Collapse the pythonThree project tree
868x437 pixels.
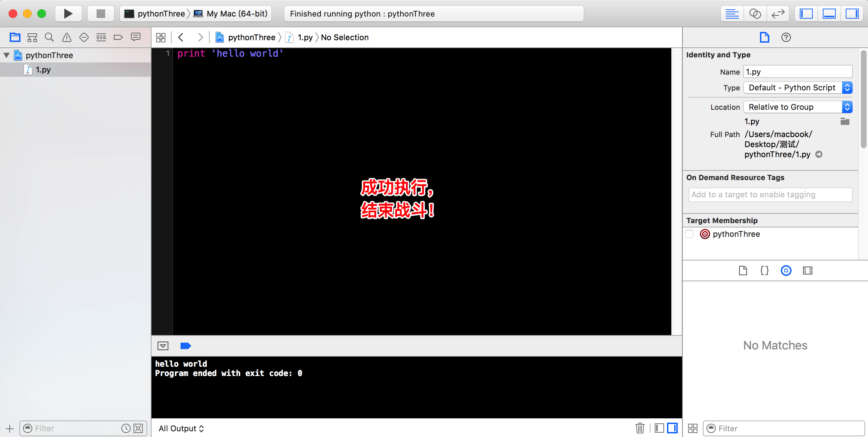(6, 55)
